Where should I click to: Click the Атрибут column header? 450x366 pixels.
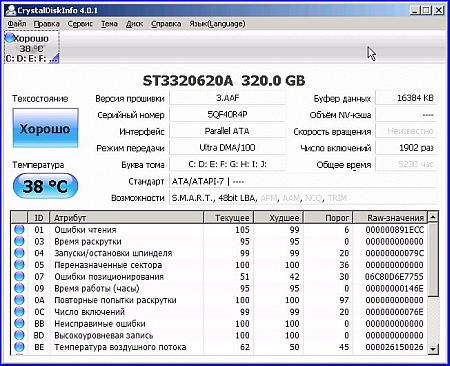[126, 218]
